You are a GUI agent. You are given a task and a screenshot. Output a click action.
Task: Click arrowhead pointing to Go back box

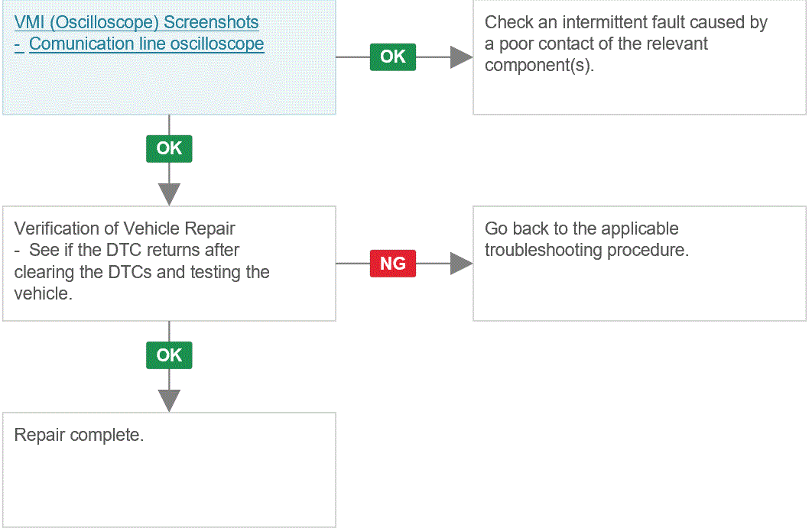coord(461,264)
